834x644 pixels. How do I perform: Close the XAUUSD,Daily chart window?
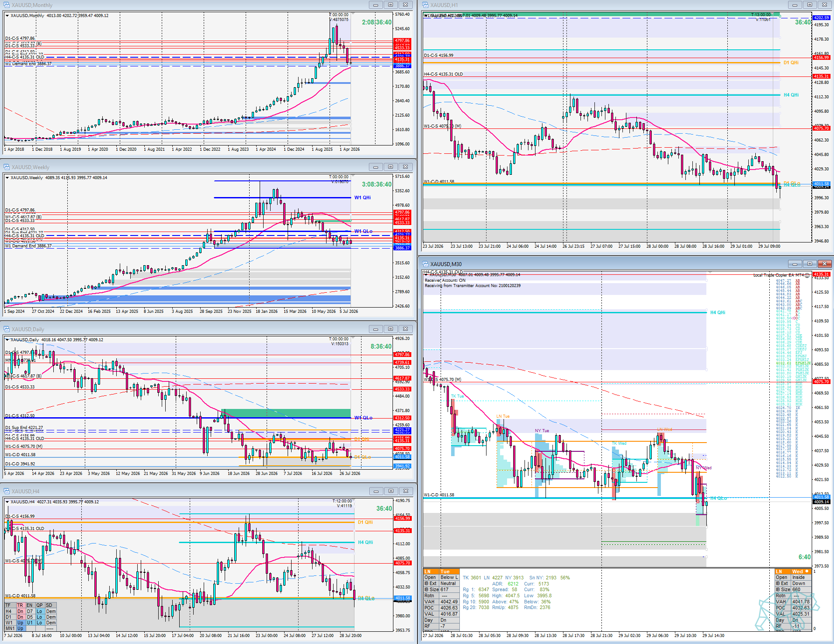click(x=406, y=329)
